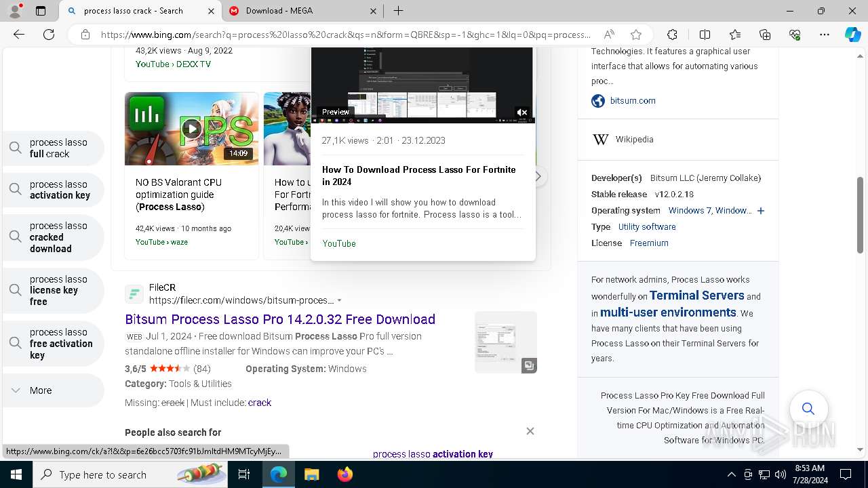The width and height of the screenshot is (868, 488).
Task: Open File Explorer from the taskbar
Action: click(311, 474)
